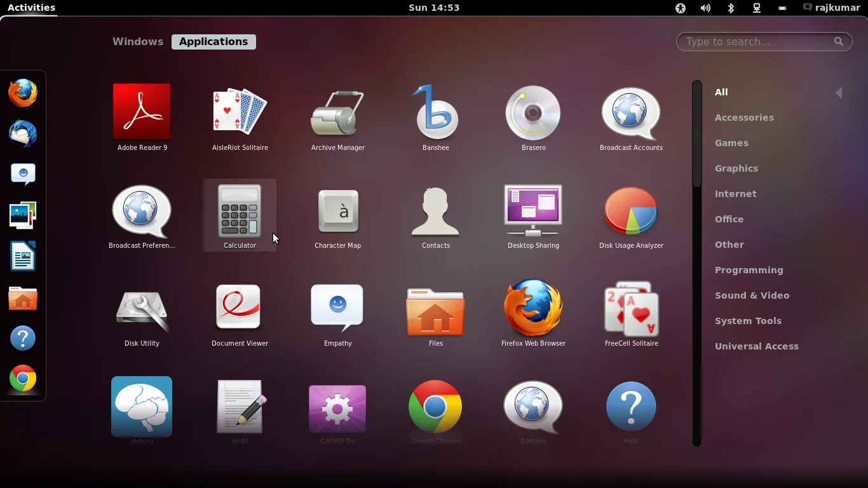Filter by System Tools category

tap(748, 321)
